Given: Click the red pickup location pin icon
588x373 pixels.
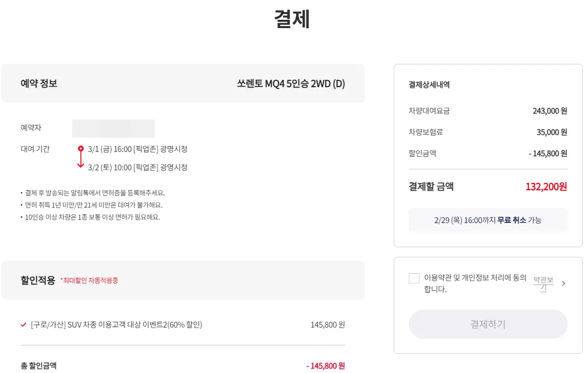Looking at the screenshot, I should tap(81, 149).
